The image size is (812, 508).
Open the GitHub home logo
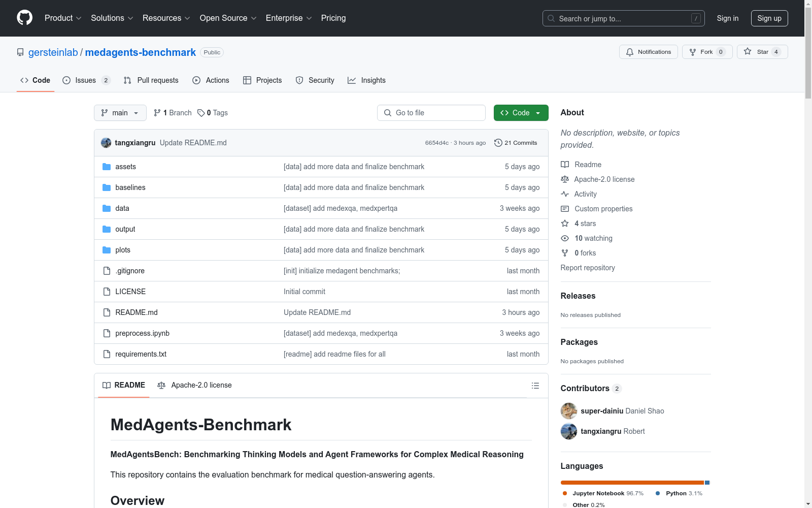click(24, 18)
